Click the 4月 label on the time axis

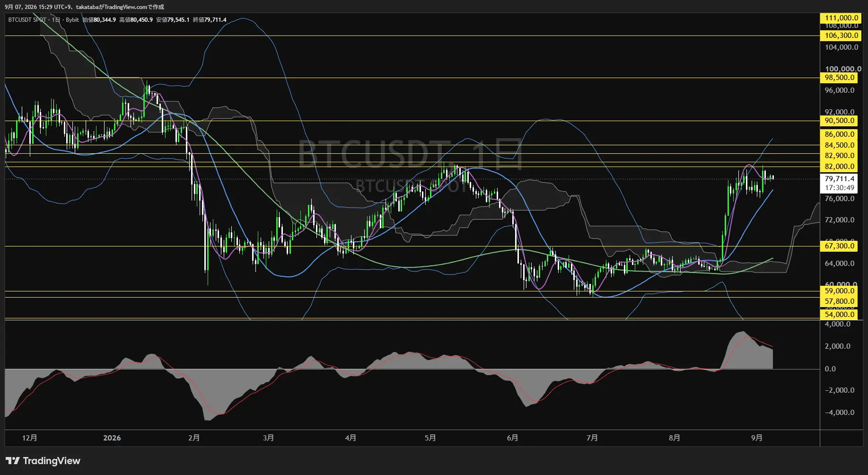pos(351,438)
